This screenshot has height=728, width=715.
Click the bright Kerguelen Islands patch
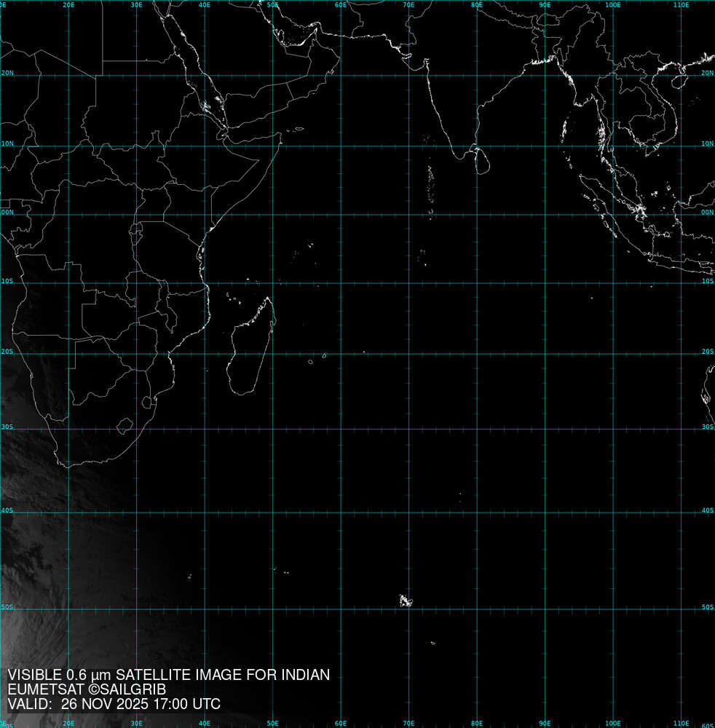406,601
